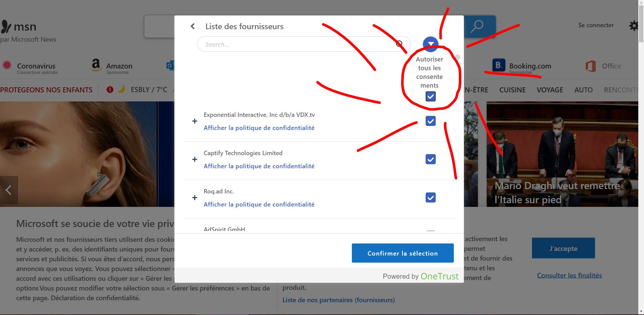This screenshot has width=644, height=315.
Task: Go to previous slide arrow in carousel
Action: click(9, 190)
